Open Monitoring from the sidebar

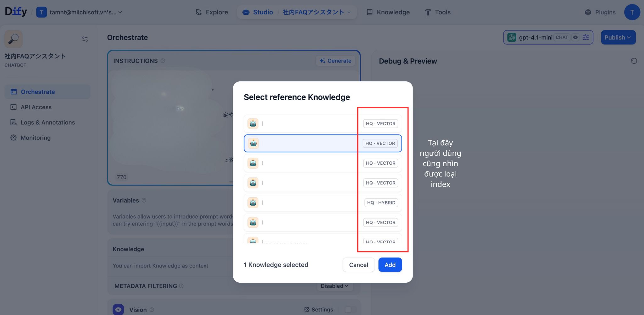(x=35, y=138)
